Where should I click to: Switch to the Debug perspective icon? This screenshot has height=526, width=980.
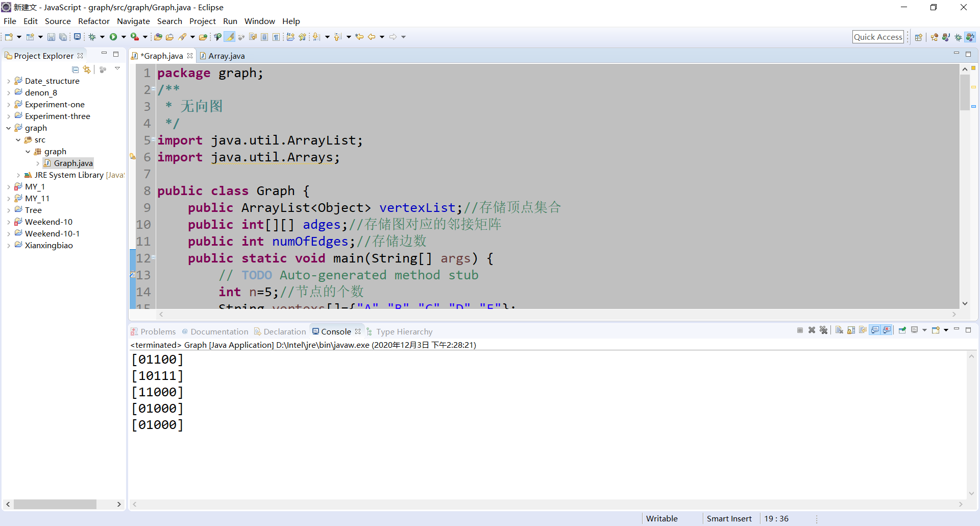click(x=958, y=37)
